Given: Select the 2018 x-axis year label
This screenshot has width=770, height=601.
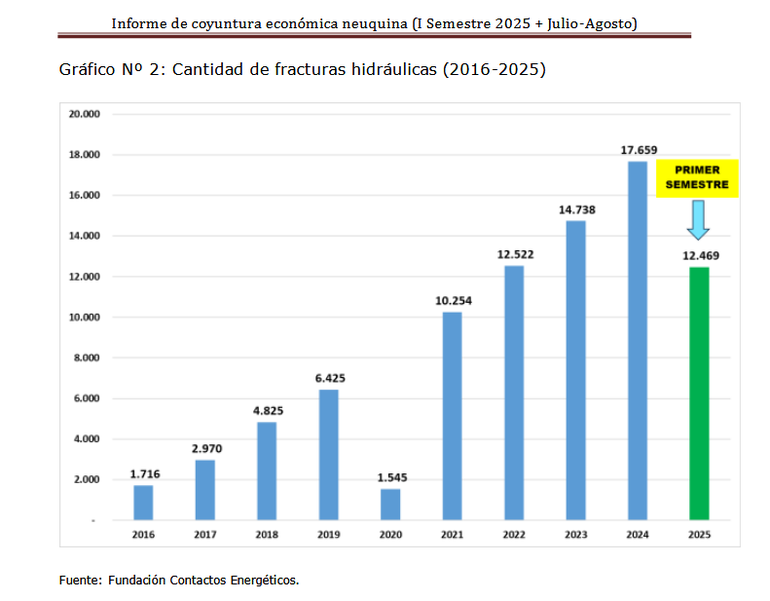Looking at the screenshot, I should click(267, 535).
